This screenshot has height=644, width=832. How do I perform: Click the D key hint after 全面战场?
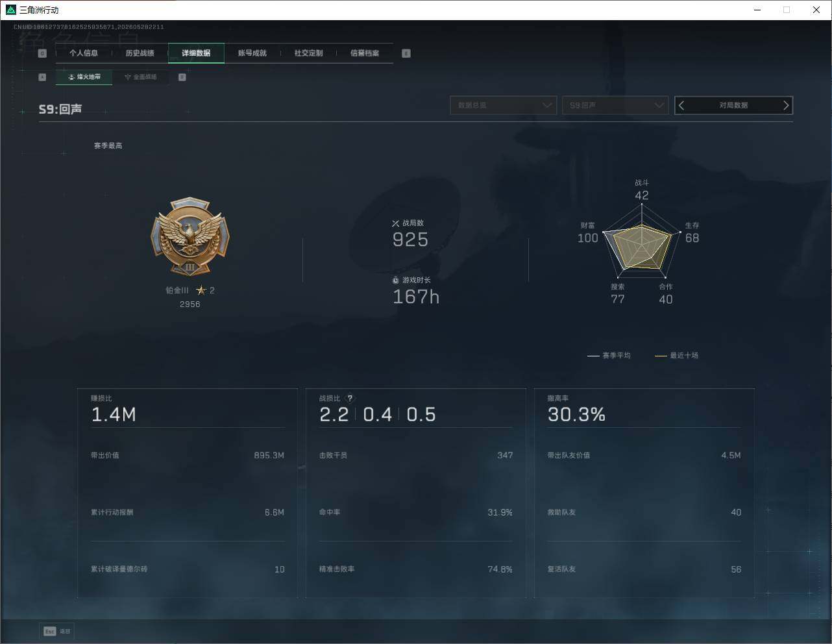pyautogui.click(x=182, y=77)
